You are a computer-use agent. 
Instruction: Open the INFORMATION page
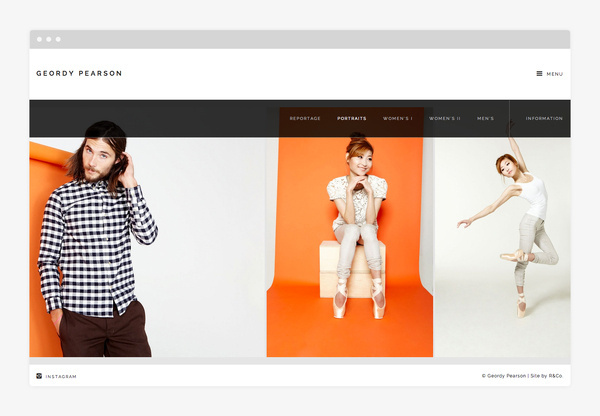click(544, 119)
